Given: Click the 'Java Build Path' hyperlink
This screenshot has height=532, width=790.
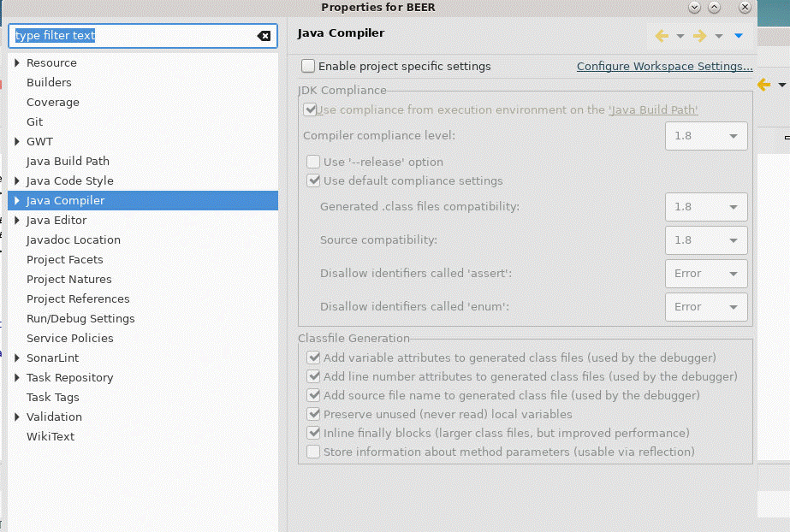Looking at the screenshot, I should click(653, 109).
